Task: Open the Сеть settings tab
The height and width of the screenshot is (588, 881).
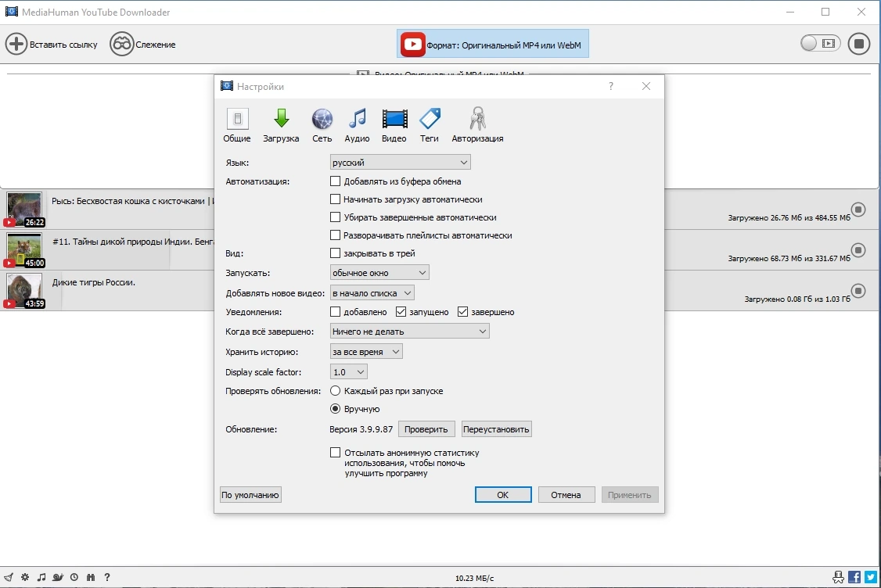Action: [322, 124]
